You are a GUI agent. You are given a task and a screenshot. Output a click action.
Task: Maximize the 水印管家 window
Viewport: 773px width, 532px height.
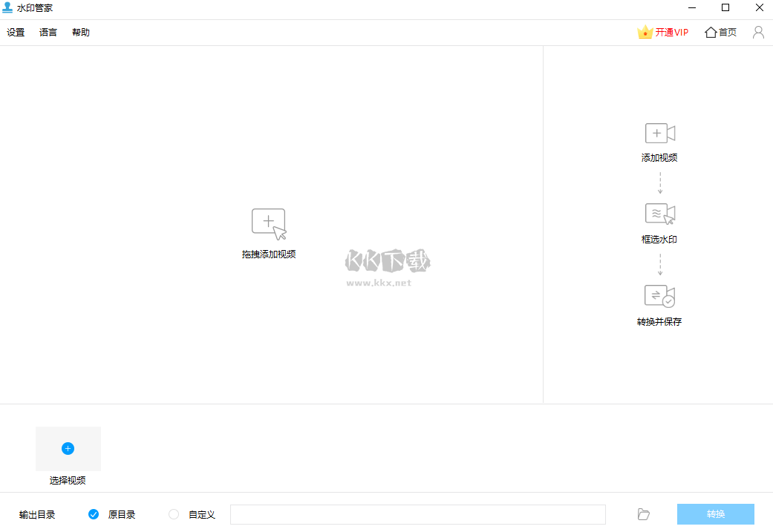[x=725, y=7]
